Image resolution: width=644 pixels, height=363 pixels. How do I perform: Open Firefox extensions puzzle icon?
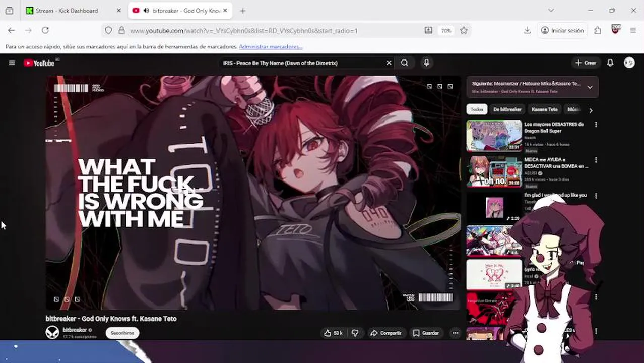pos(598,30)
